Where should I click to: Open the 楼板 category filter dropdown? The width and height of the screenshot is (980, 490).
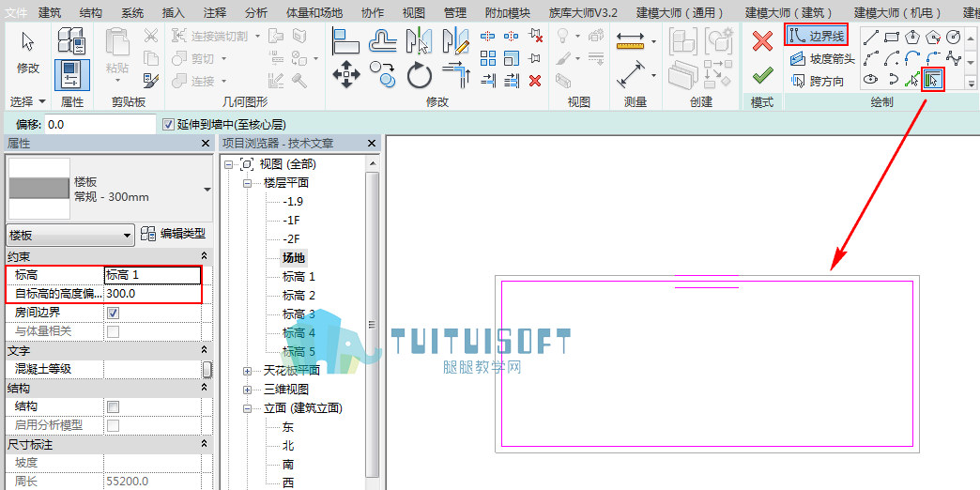coord(70,235)
